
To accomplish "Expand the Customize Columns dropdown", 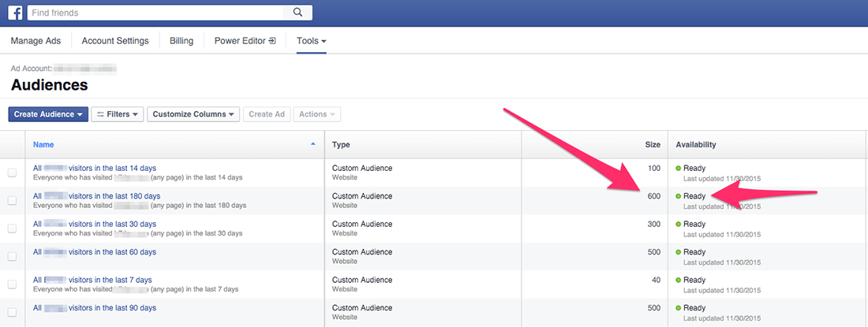I will click(x=193, y=114).
